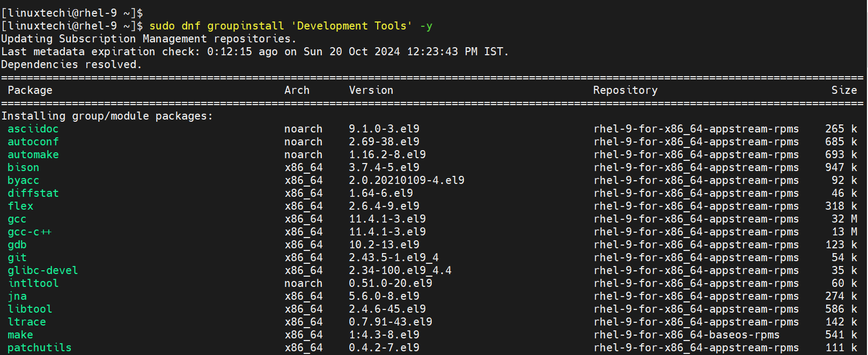The image size is (868, 355).
Task: Click the baseos-rpms repository for make
Action: click(686, 335)
